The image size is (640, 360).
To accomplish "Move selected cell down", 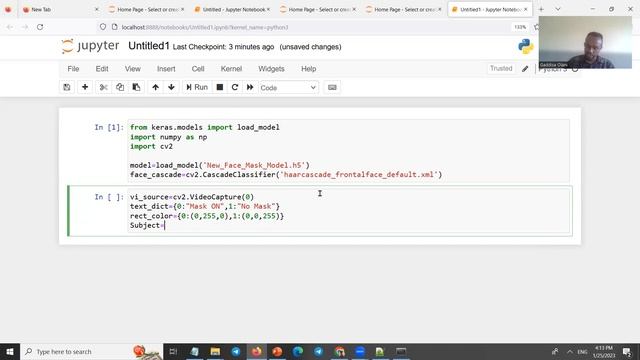I will 171,87.
